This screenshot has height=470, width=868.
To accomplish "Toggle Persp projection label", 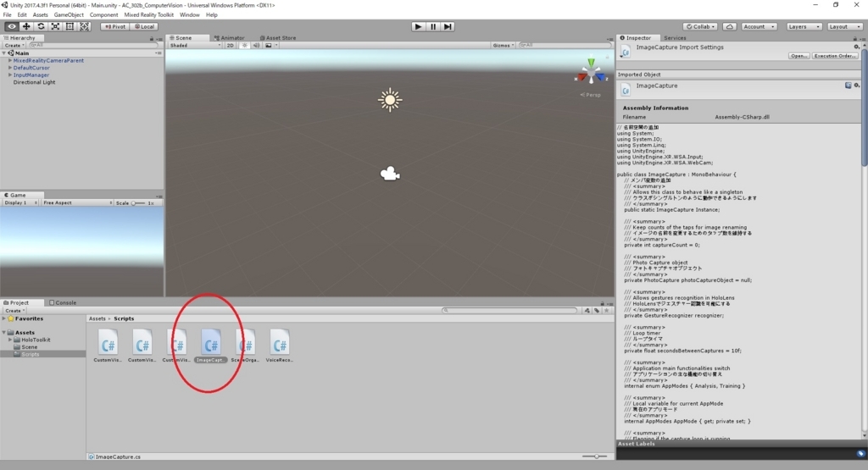I will click(591, 95).
